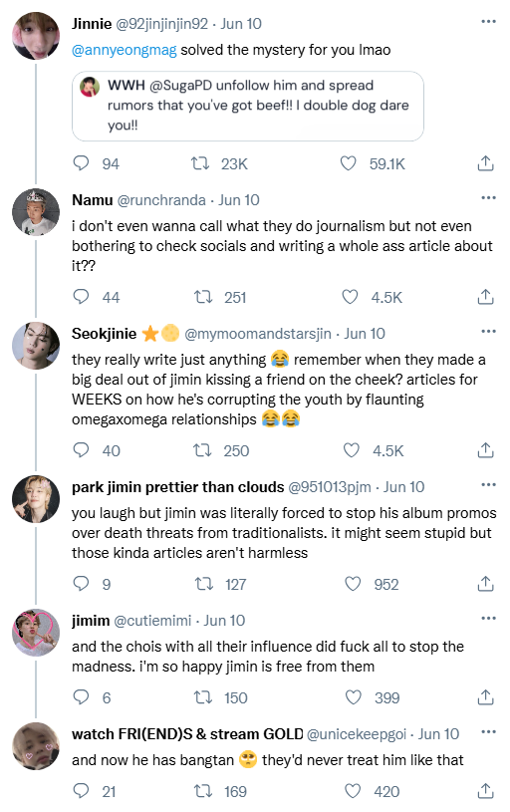Share Jinnie's tweet
510x812 pixels.
(x=485, y=163)
